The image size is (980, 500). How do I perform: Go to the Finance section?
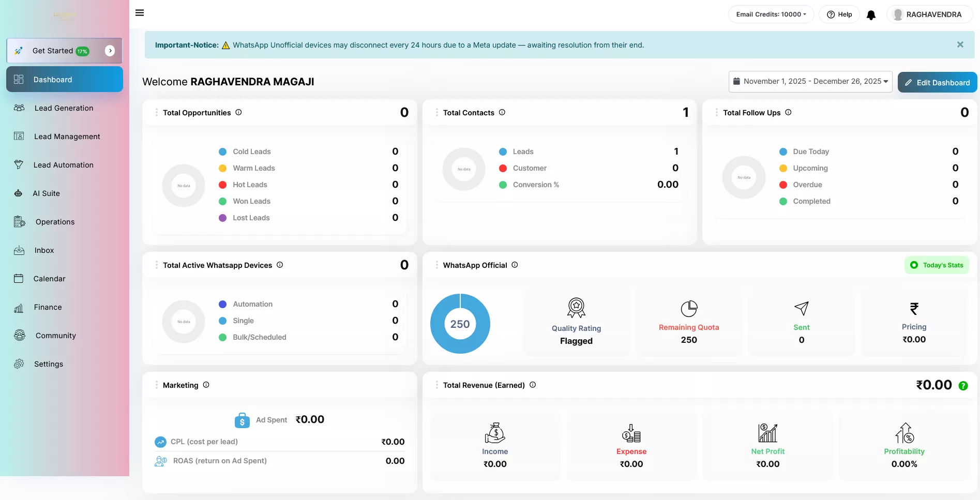coord(48,307)
